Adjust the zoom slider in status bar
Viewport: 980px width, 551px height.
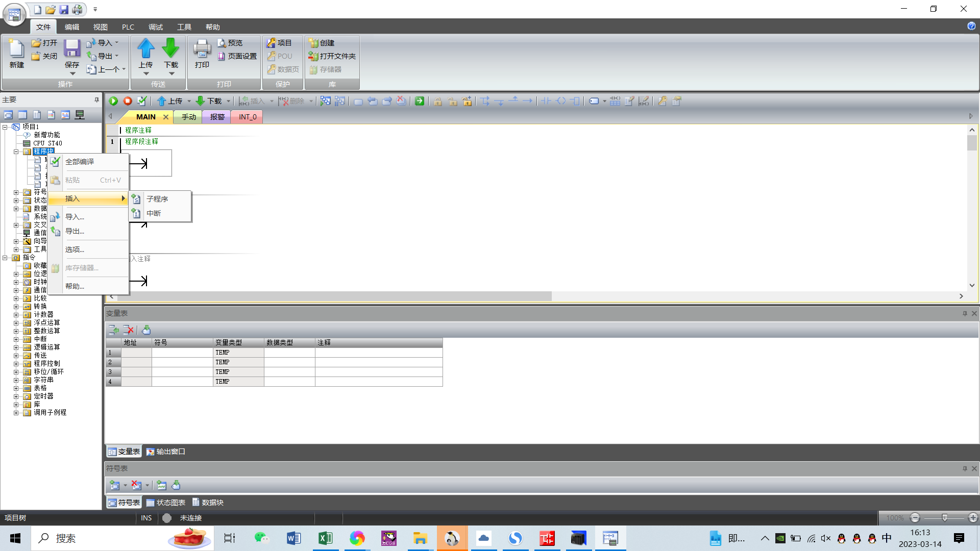click(944, 518)
